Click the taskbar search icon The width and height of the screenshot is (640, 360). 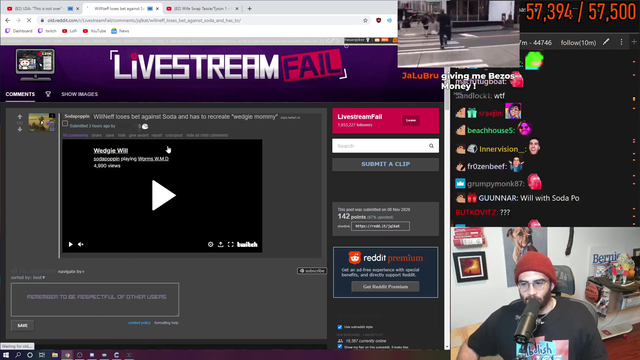click(x=18, y=355)
